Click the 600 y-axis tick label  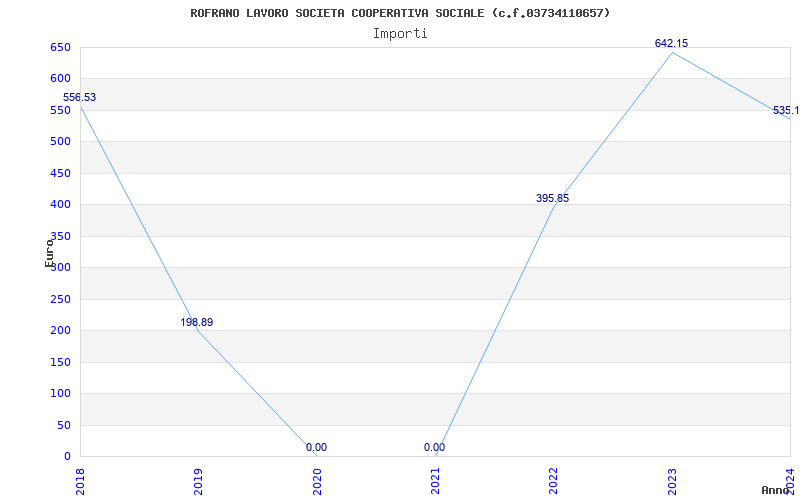pos(60,79)
